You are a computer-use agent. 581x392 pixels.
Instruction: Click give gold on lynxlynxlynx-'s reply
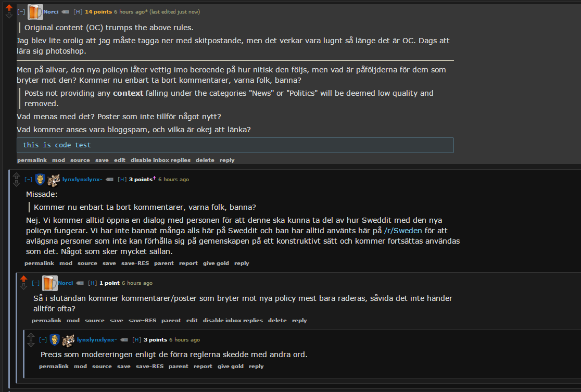pyautogui.click(x=216, y=263)
